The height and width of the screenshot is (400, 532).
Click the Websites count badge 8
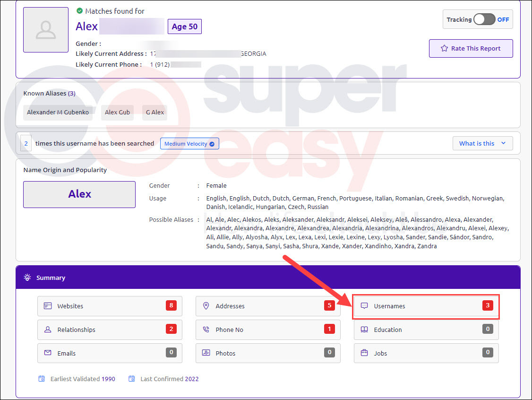pos(172,305)
